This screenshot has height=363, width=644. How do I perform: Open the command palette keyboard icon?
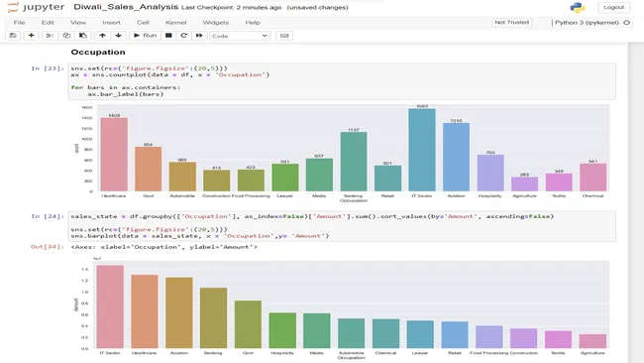tap(284, 36)
